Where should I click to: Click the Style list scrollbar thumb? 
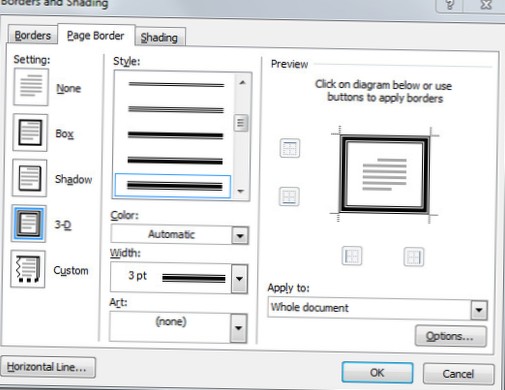(241, 123)
